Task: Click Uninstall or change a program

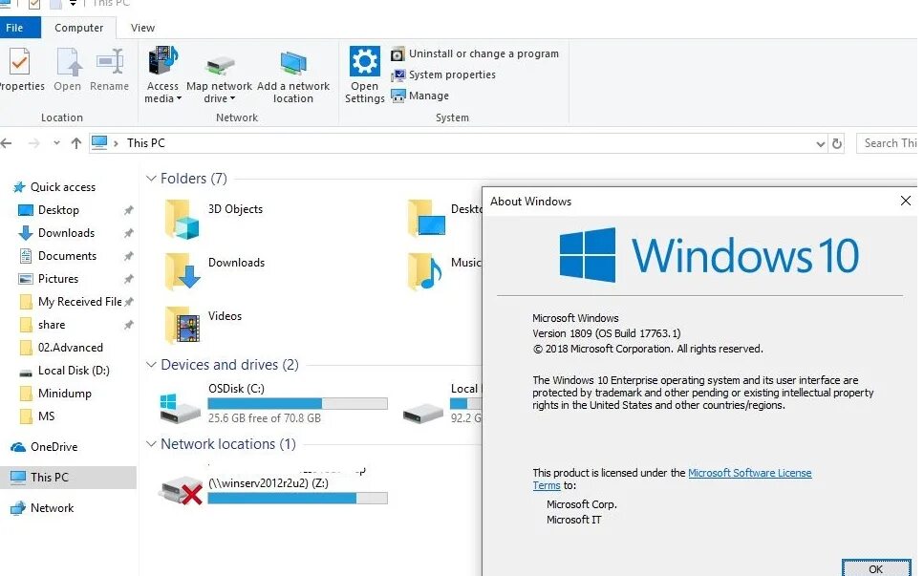Action: click(x=475, y=53)
